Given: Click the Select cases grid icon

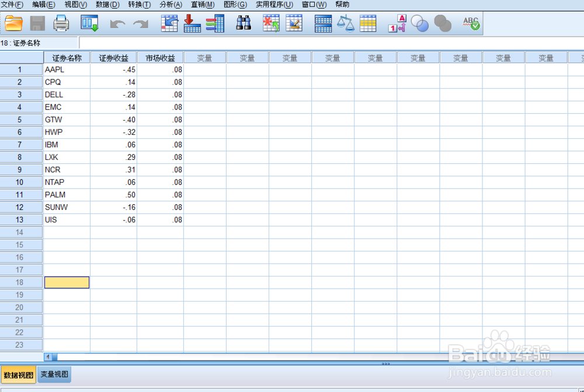Looking at the screenshot, I should (x=368, y=23).
